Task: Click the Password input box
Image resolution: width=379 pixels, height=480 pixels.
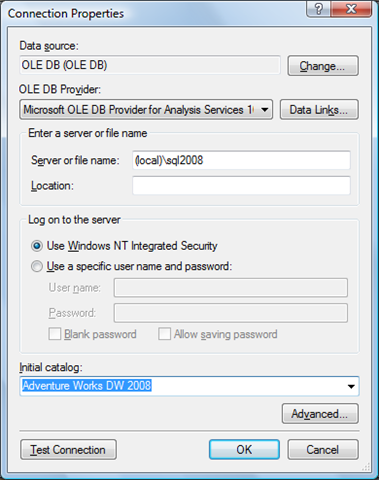Action: point(231,313)
